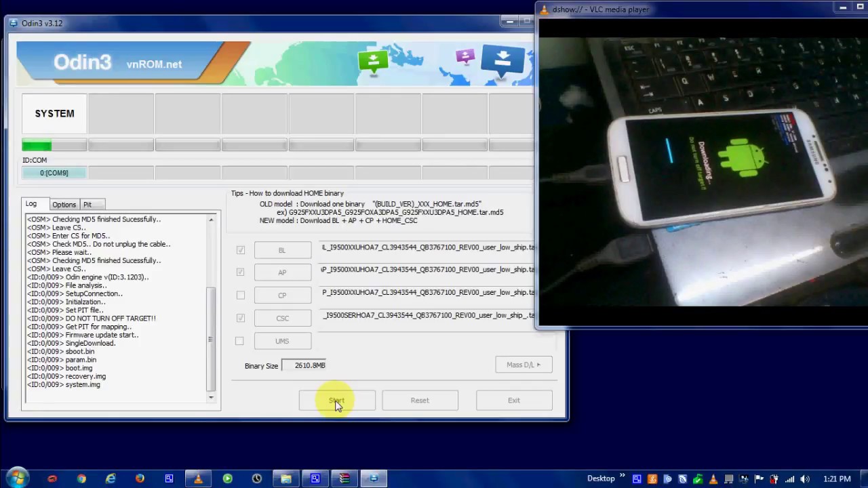This screenshot has width=868, height=488.
Task: Click the SYSTEM status box
Action: click(54, 114)
